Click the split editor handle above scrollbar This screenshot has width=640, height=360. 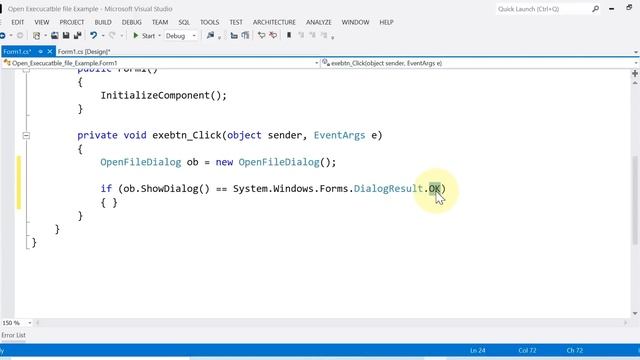pos(635,73)
